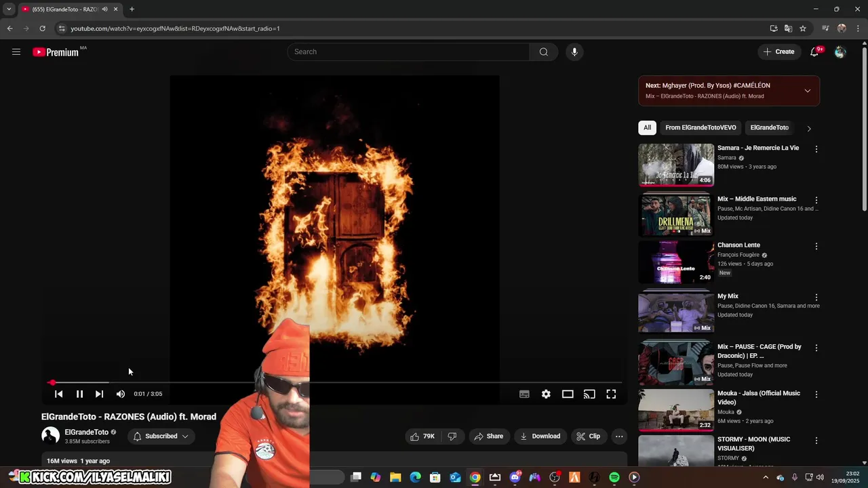Start voice search with microphone icon
The width and height of the screenshot is (868, 488).
coord(574,52)
